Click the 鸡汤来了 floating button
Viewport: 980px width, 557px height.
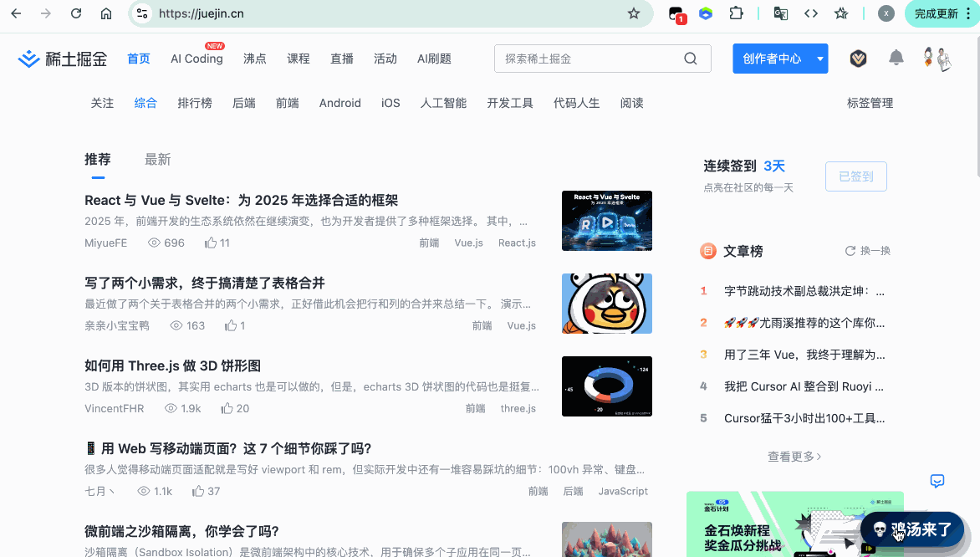[912, 529]
